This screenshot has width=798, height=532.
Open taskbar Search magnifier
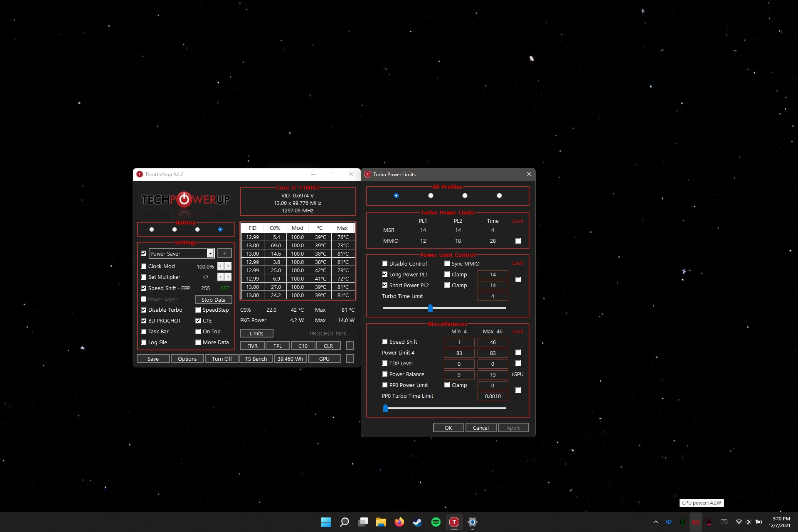click(344, 522)
